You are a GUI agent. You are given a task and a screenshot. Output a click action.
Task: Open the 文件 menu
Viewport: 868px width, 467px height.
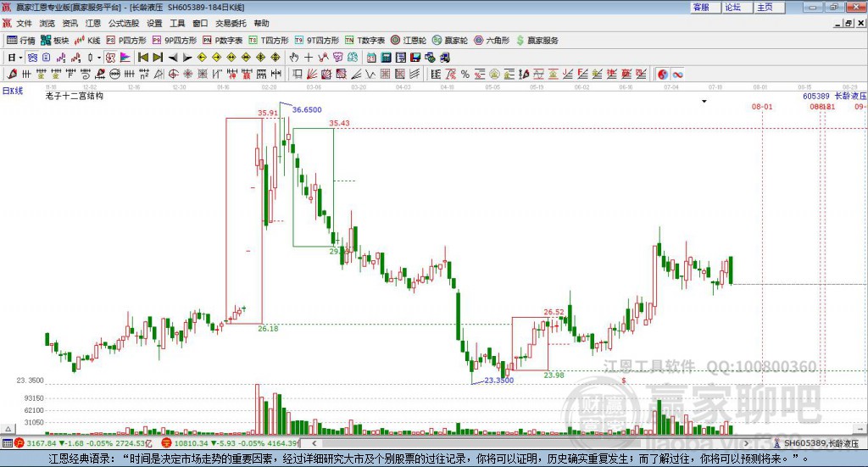[24, 23]
